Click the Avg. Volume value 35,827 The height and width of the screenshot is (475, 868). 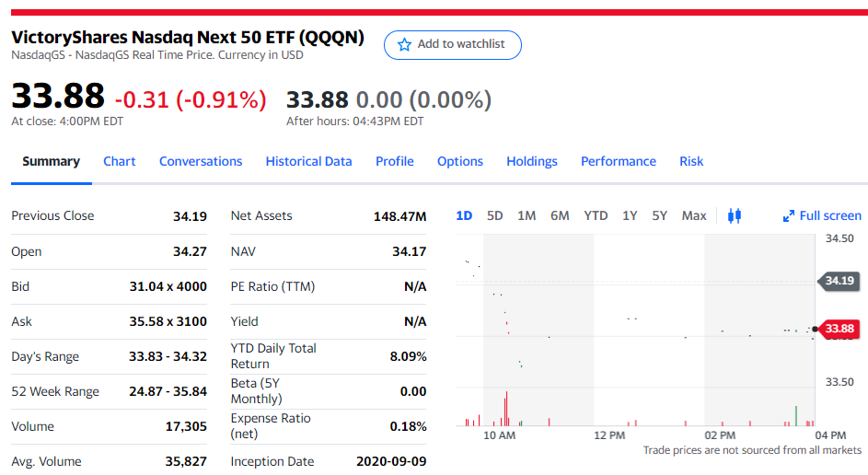tap(186, 461)
